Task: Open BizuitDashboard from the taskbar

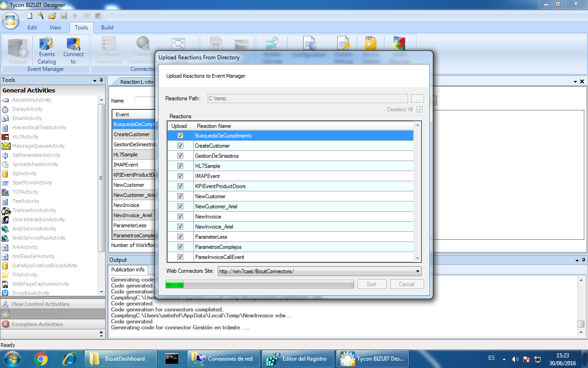Action: 121,359
